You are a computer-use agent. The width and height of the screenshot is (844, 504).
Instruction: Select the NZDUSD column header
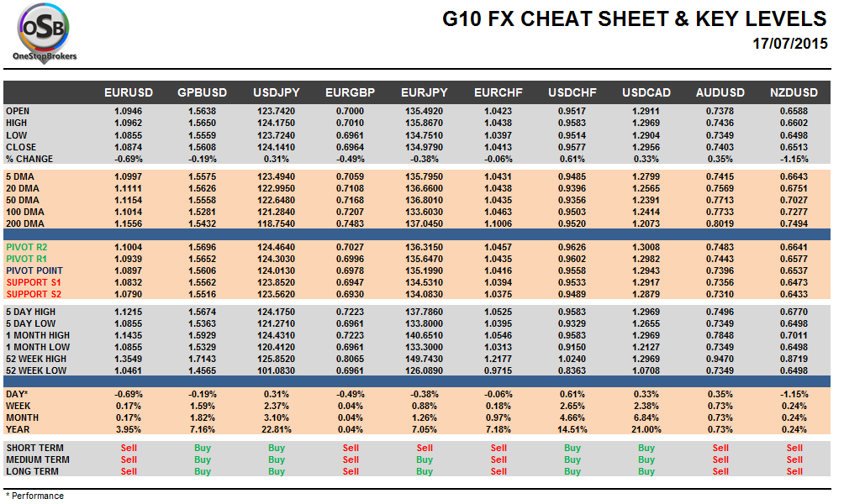pos(794,92)
